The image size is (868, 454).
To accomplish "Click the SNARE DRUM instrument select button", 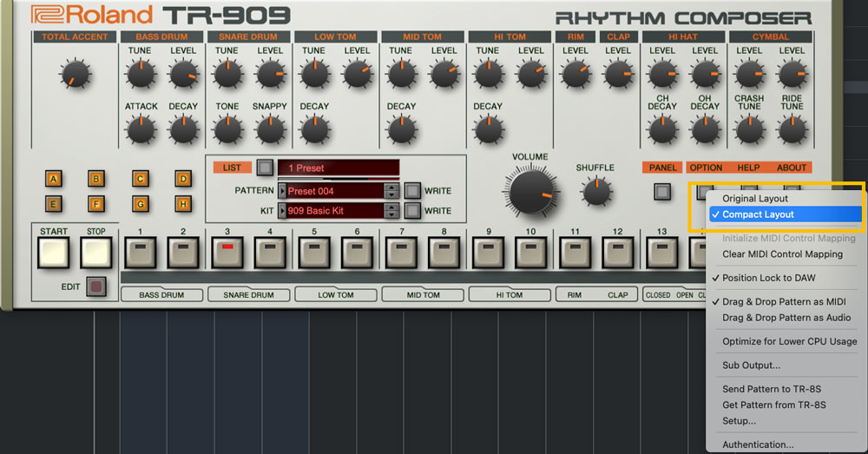I will point(248,294).
